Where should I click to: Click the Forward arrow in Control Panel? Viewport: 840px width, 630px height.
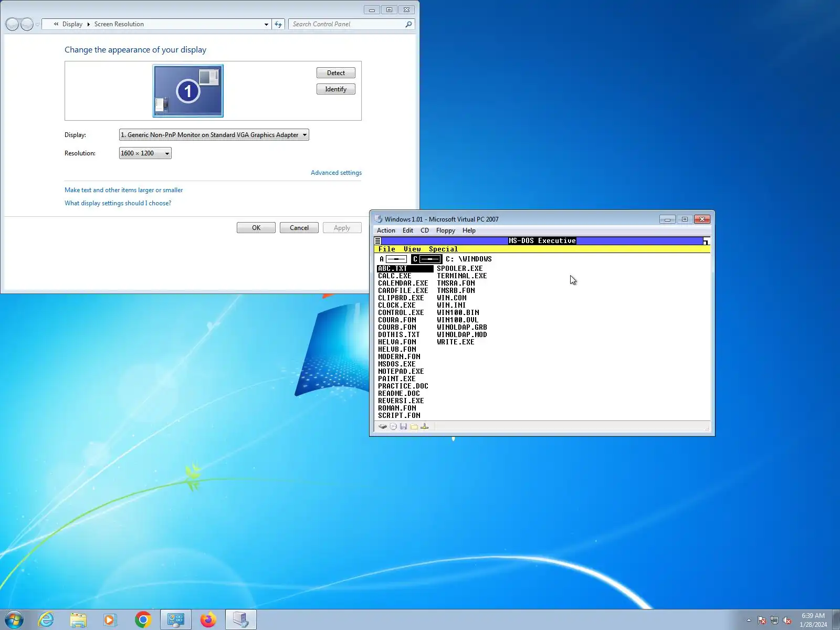(27, 24)
